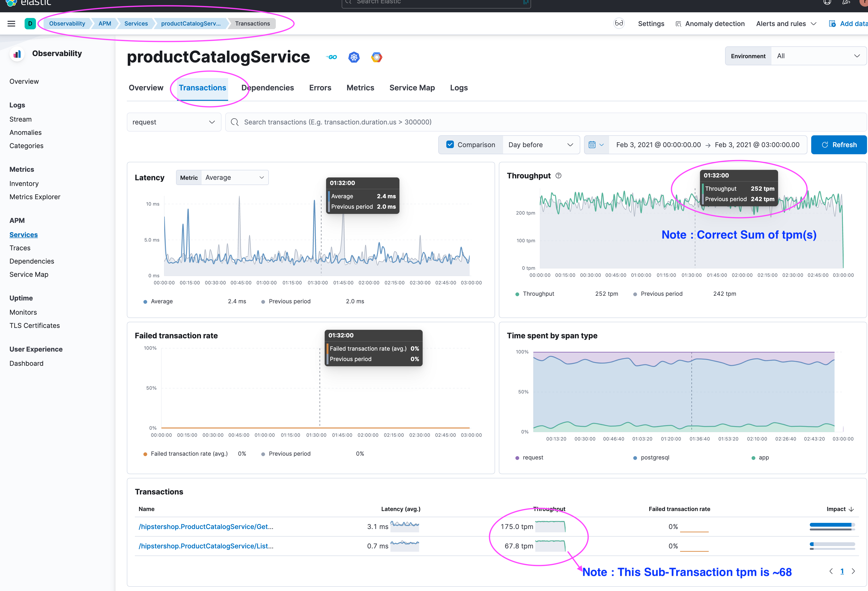Screen dimensions: 868x591
Task: Select the Transactions tab
Action: pos(202,88)
